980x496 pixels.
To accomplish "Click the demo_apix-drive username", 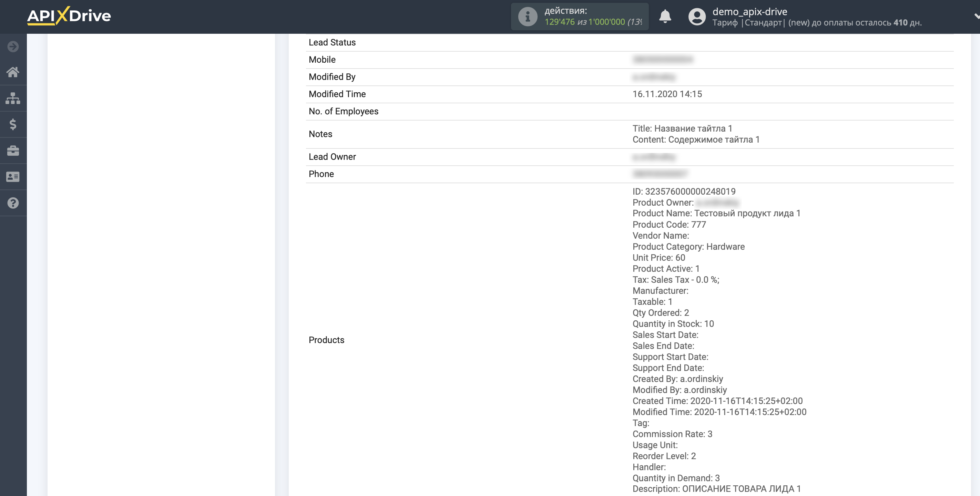I will point(749,11).
